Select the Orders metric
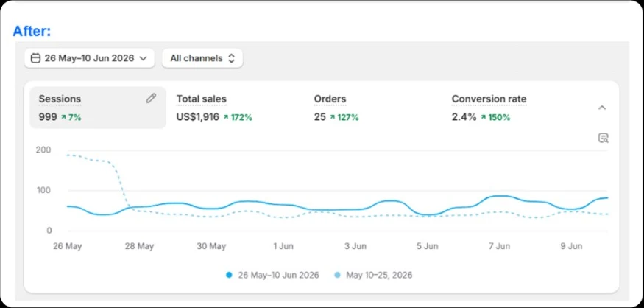 (x=330, y=99)
